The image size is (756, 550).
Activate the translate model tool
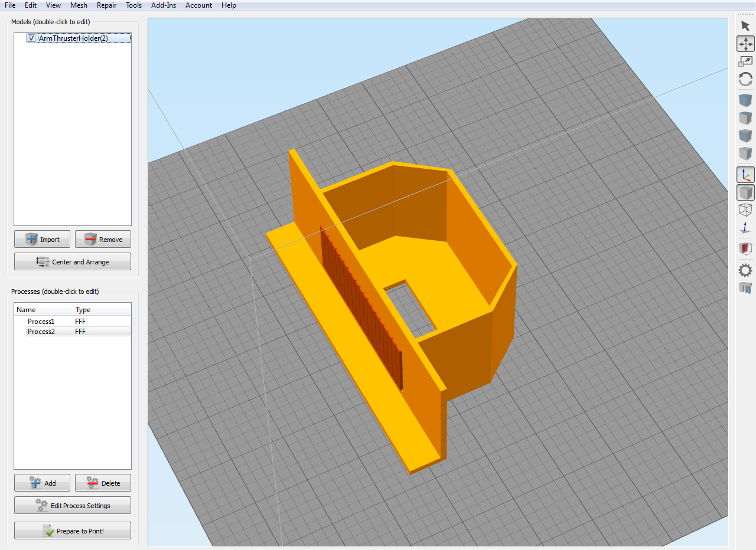[745, 44]
